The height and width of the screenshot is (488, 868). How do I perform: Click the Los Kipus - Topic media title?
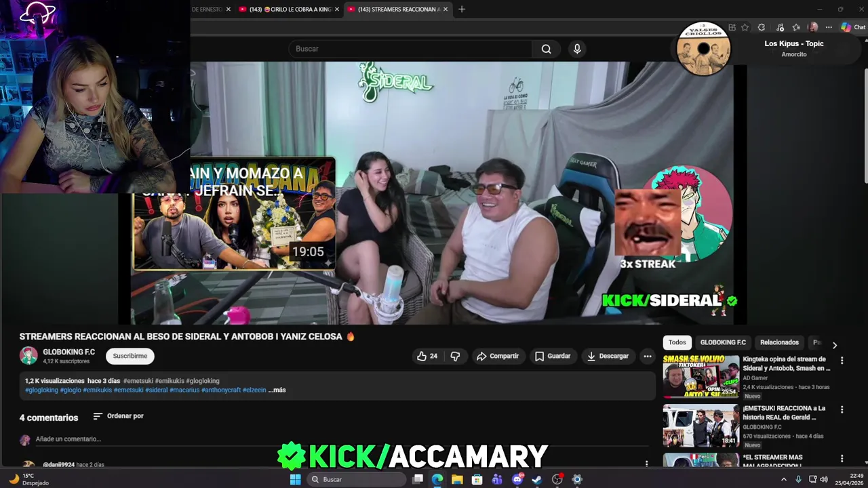(x=794, y=43)
